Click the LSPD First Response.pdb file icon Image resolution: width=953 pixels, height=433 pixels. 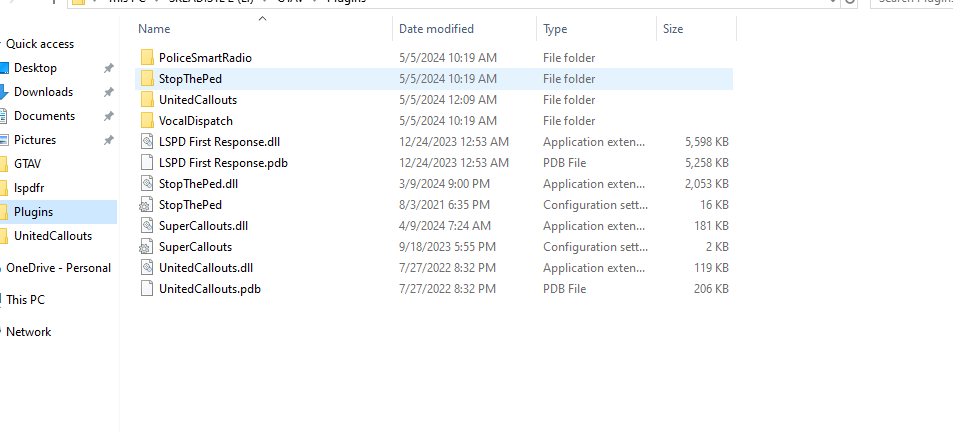(148, 163)
